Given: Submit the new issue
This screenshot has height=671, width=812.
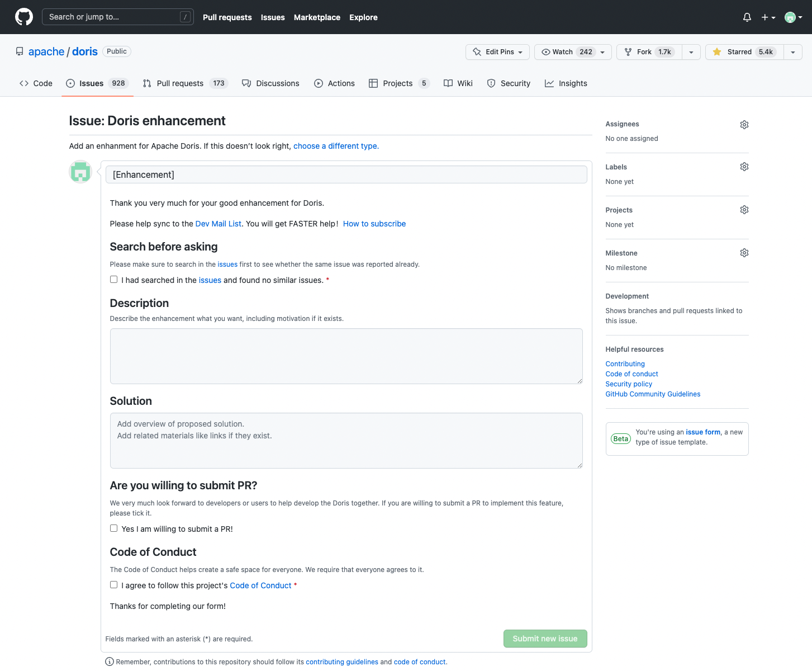Looking at the screenshot, I should point(545,639).
